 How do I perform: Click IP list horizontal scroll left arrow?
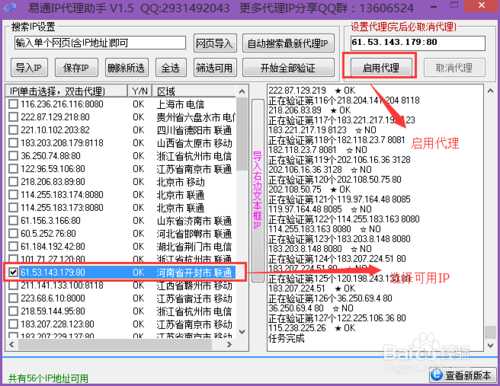click(x=11, y=344)
